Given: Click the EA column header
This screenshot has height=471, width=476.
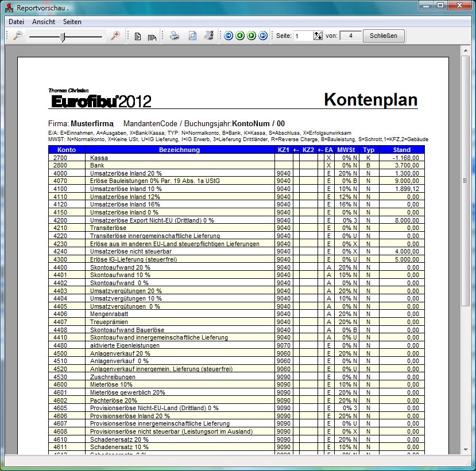Looking at the screenshot, I should click(329, 150).
